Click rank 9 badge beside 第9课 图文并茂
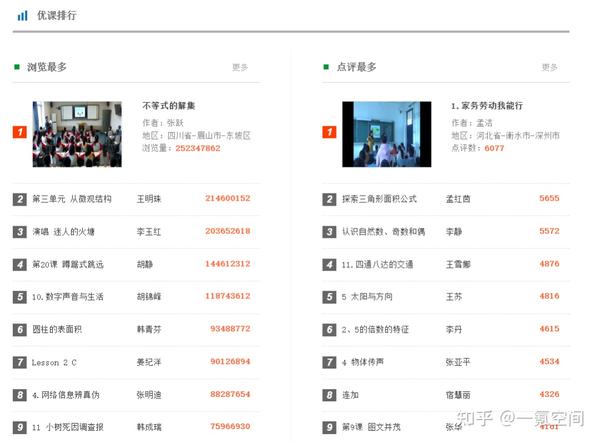The width and height of the screenshot is (600, 443). tap(329, 427)
